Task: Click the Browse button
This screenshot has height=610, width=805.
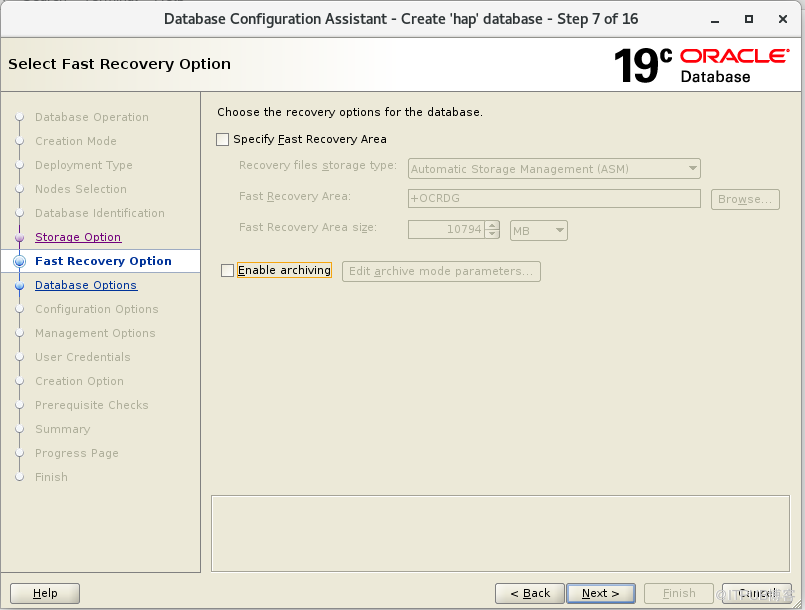Action: 745,199
